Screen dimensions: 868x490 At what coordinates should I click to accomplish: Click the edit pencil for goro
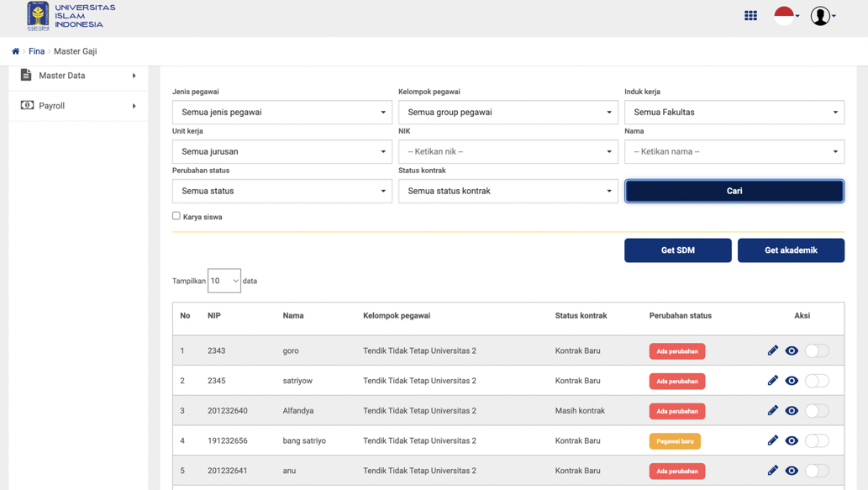[772, 350]
